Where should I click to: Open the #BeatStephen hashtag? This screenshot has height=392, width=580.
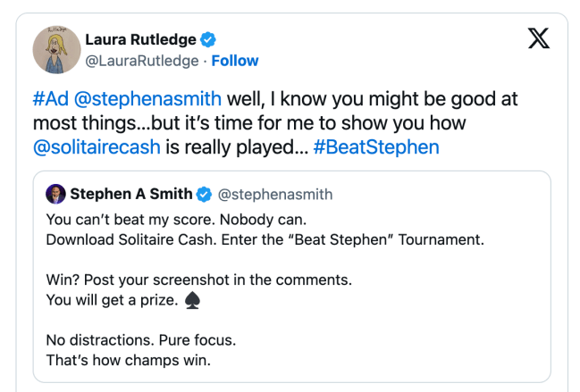point(376,146)
